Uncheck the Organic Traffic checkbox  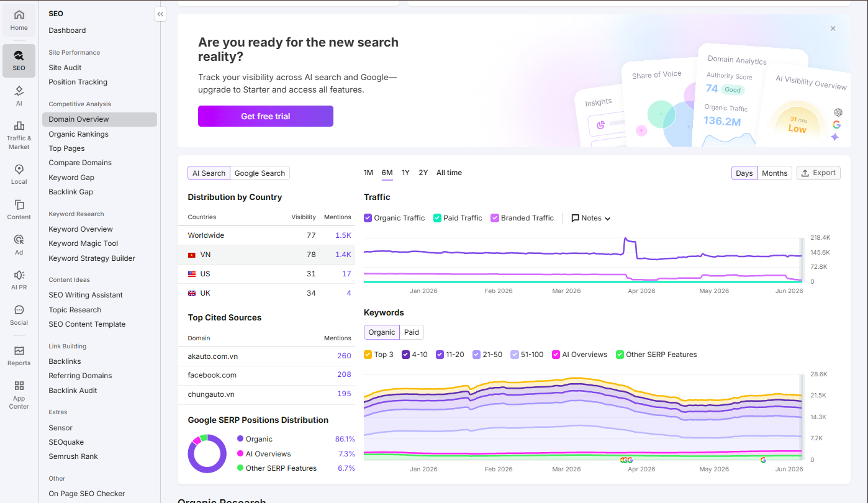point(368,218)
